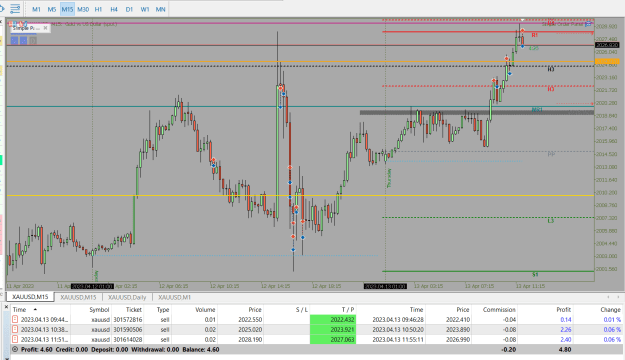Screen dimensions: 625x360
Task: Select the H4 timeframe
Action: pos(114,9)
